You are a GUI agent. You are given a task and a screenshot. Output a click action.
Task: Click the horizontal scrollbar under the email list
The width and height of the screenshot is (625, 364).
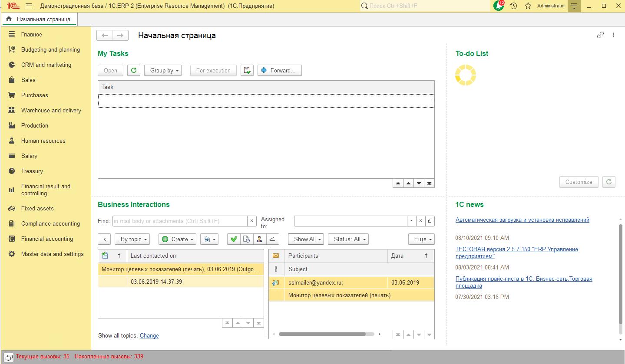click(x=322, y=334)
